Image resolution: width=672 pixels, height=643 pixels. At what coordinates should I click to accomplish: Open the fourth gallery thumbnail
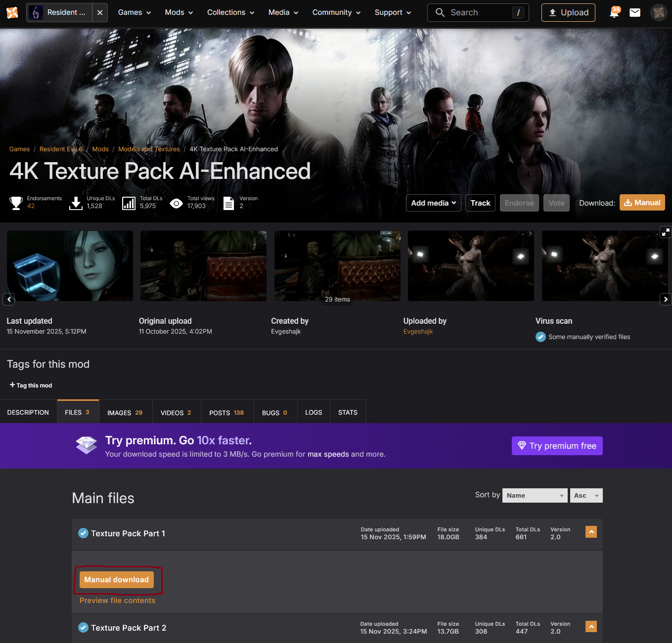tap(471, 266)
